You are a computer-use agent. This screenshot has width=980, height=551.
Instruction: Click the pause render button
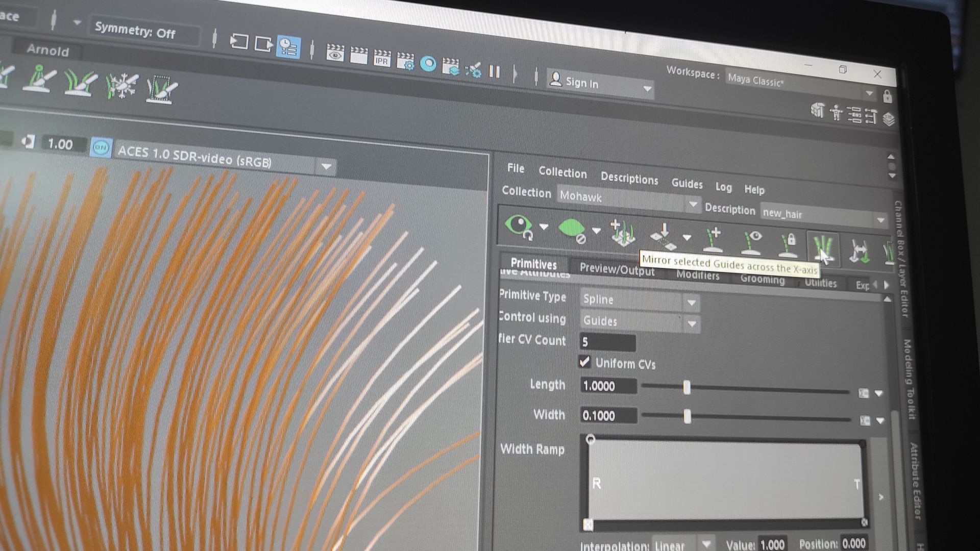[494, 71]
